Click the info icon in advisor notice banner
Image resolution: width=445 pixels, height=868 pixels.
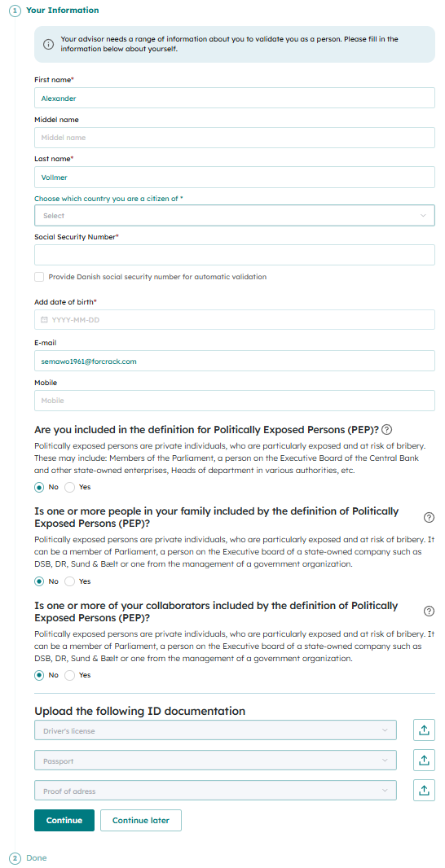click(49, 44)
